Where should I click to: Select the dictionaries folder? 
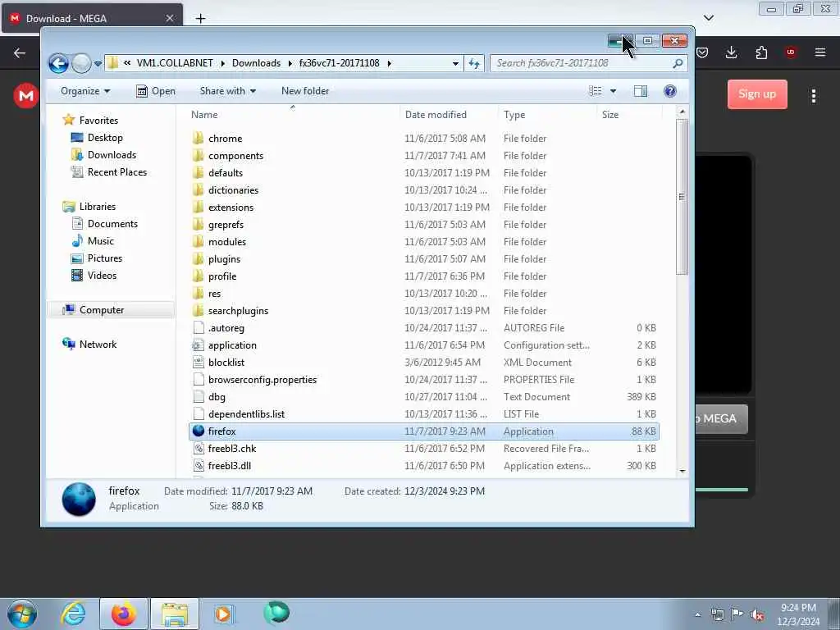[233, 190]
